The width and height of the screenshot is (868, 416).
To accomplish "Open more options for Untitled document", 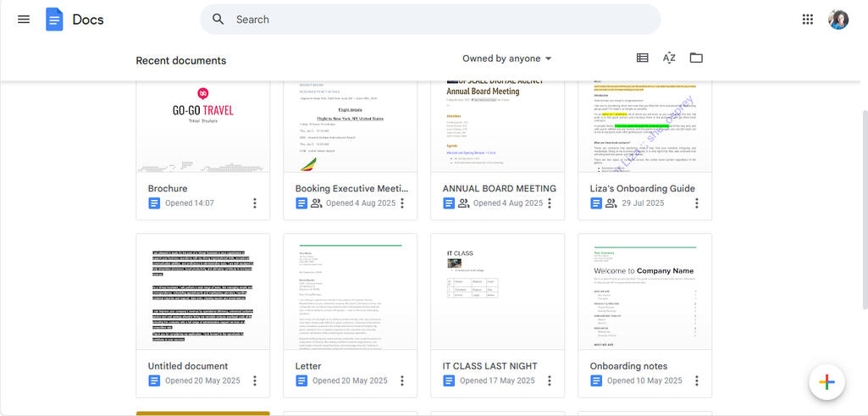I will tap(255, 380).
